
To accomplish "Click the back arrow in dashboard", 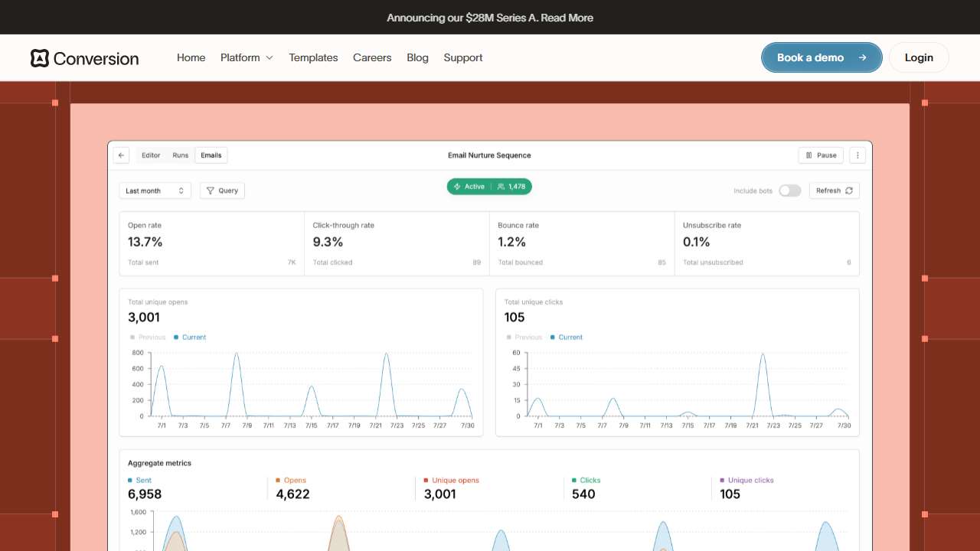I will (121, 155).
